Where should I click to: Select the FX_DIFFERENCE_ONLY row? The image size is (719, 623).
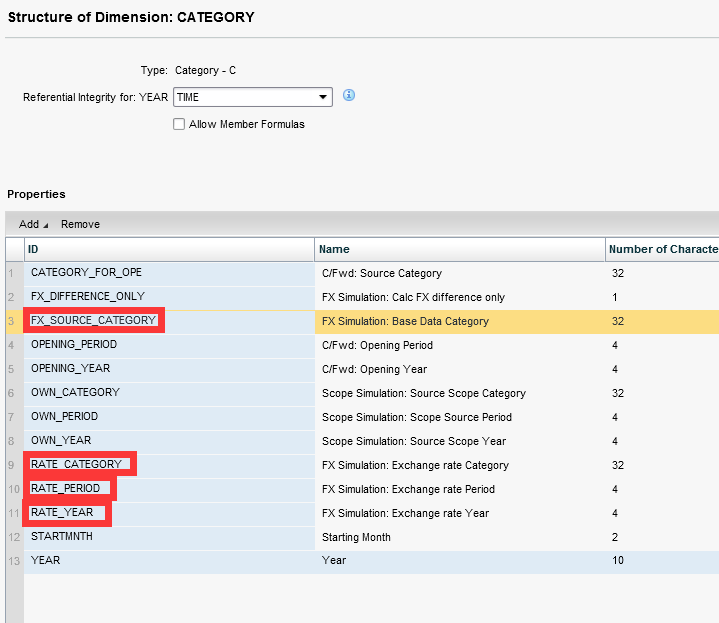88,297
